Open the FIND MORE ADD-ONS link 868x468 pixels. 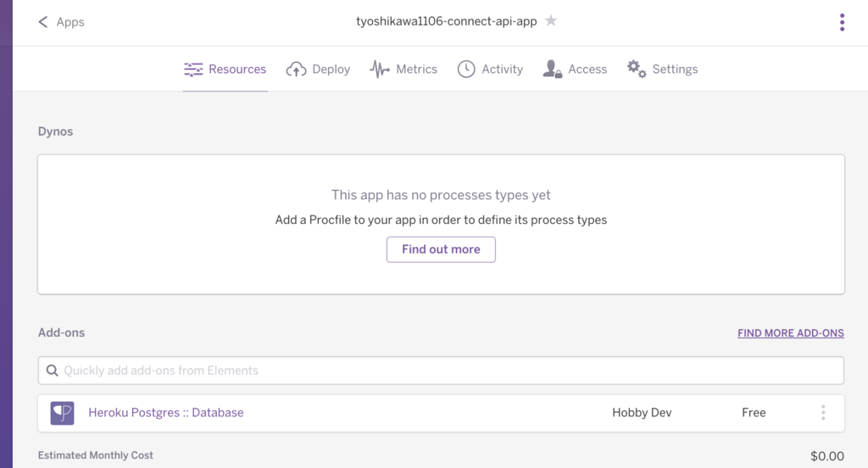(791, 333)
